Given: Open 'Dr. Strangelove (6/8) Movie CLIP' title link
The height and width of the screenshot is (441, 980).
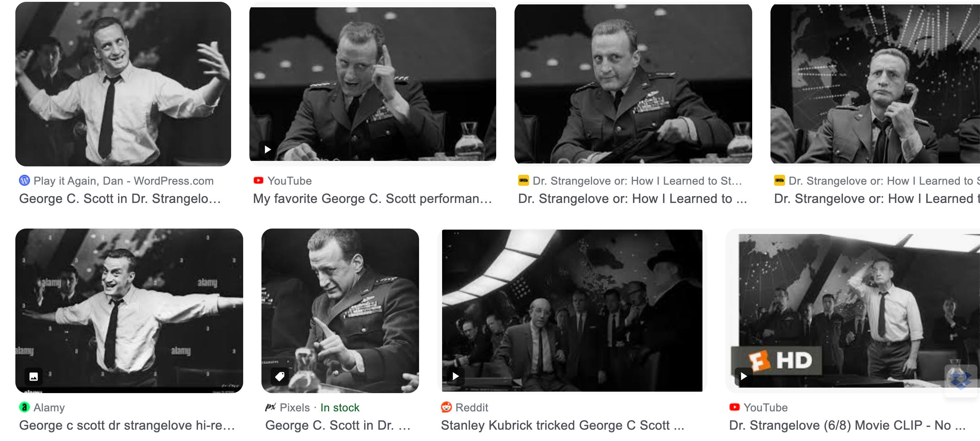Looking at the screenshot, I should click(x=847, y=425).
